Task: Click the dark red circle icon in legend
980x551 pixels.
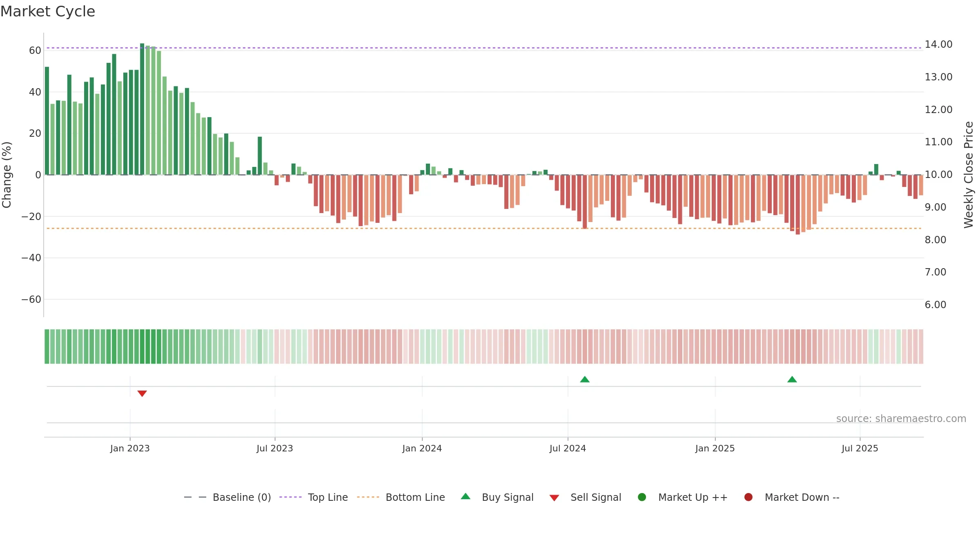Action: click(x=748, y=497)
